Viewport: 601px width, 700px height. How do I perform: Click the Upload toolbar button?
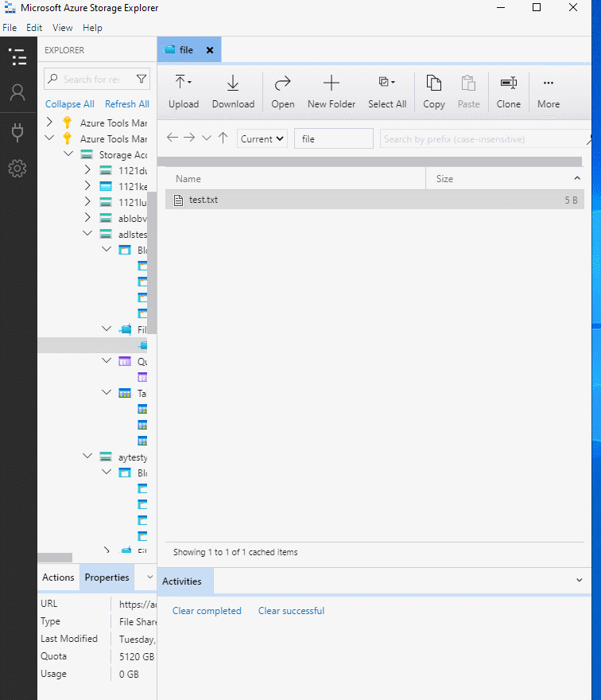coord(184,91)
